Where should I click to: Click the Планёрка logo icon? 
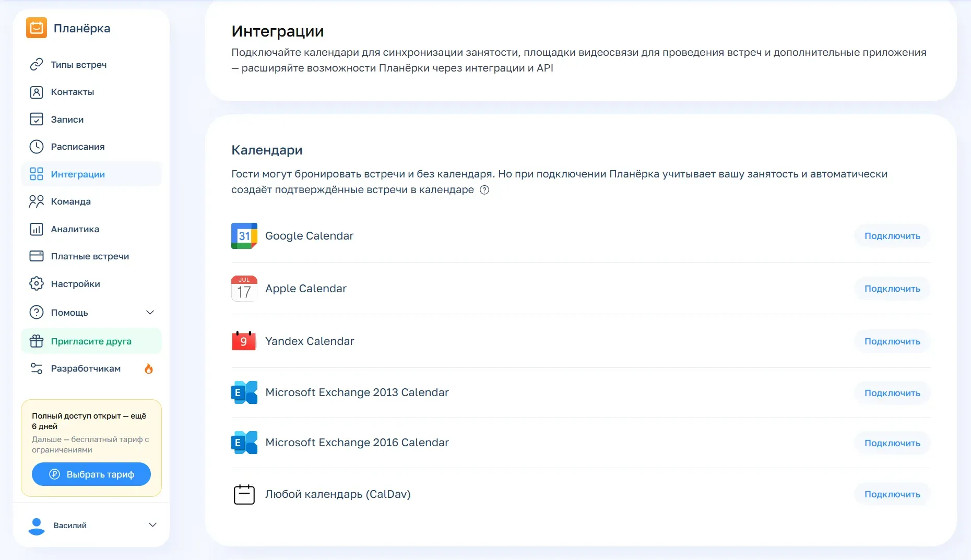pyautogui.click(x=37, y=28)
